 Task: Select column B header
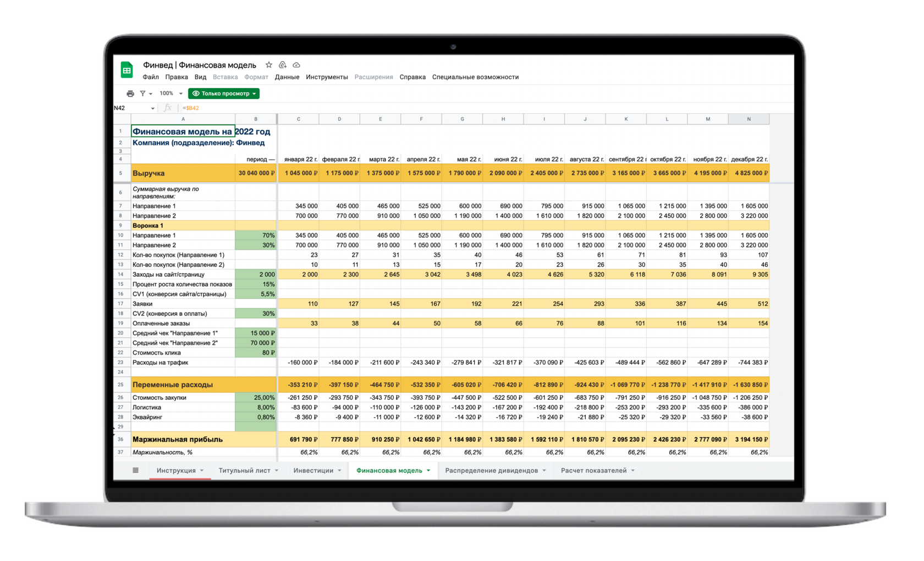point(256,119)
